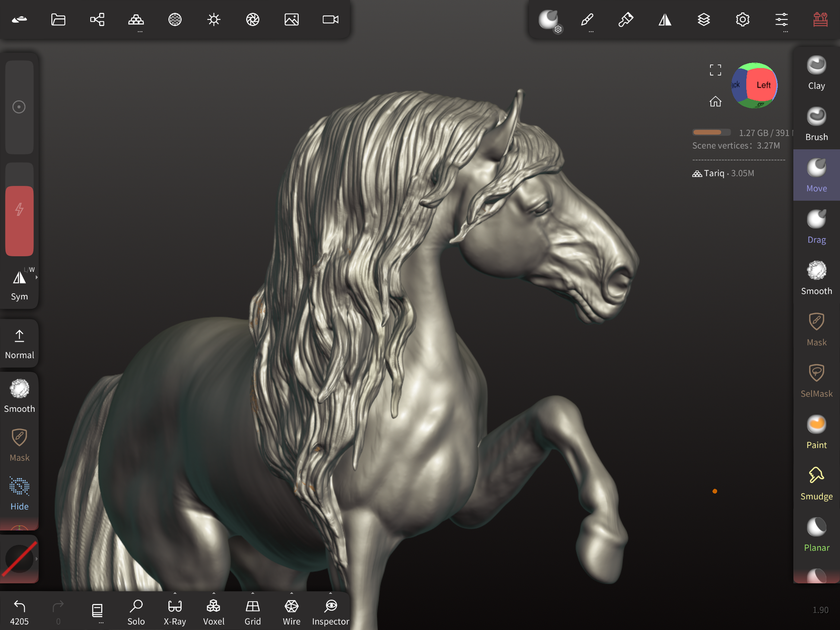Toggle Wire wireframe display

[x=291, y=611]
